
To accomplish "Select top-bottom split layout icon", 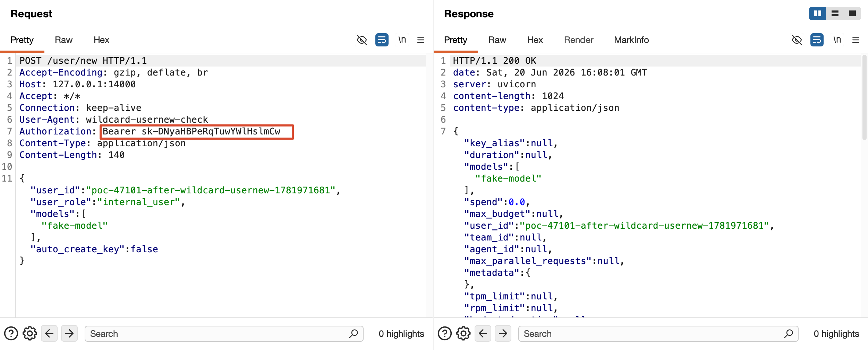I will point(835,14).
